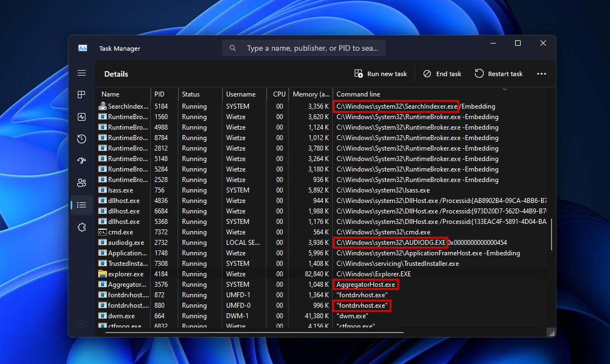610x364 pixels.
Task: Open the hamburger navigation menu
Action: 82,73
